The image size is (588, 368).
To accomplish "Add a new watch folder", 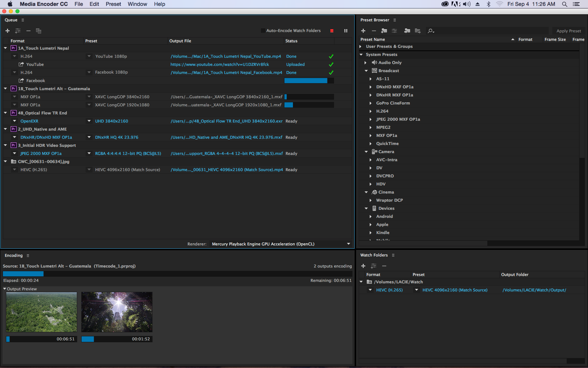I will point(363,266).
